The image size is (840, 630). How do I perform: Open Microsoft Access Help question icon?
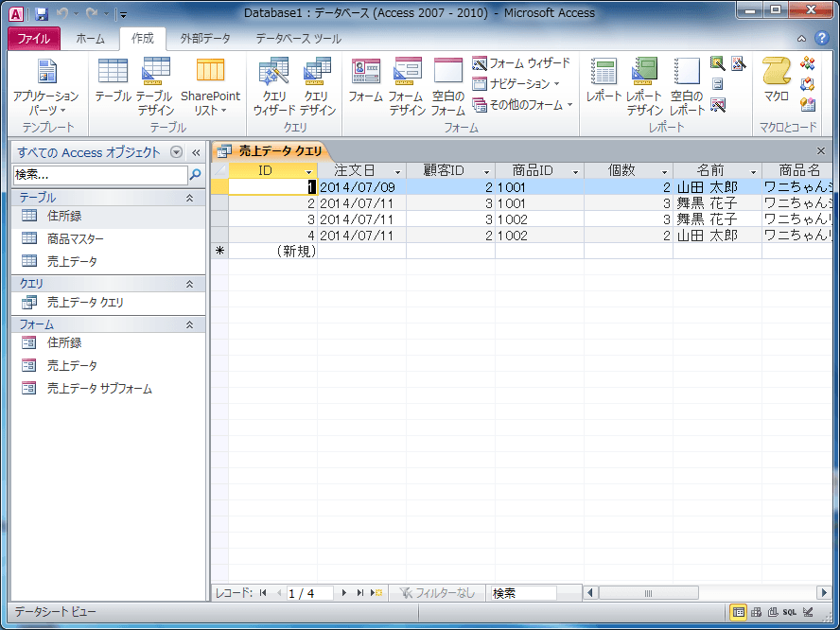(821, 39)
